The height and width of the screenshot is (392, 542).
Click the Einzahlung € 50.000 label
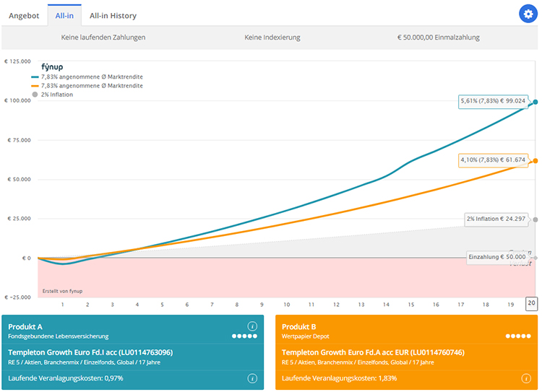(497, 257)
